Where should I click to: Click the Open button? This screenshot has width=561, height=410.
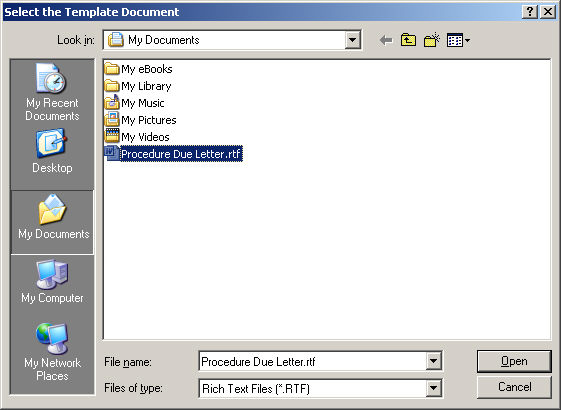pyautogui.click(x=514, y=361)
